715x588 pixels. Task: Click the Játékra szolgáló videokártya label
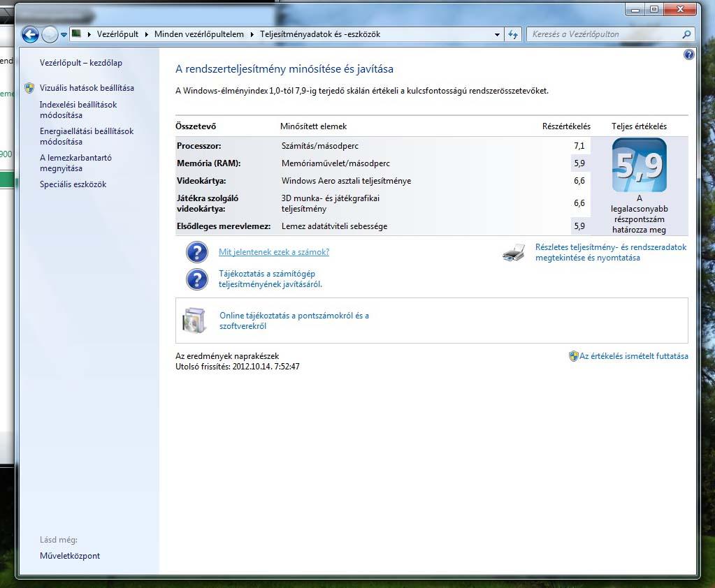pos(208,204)
